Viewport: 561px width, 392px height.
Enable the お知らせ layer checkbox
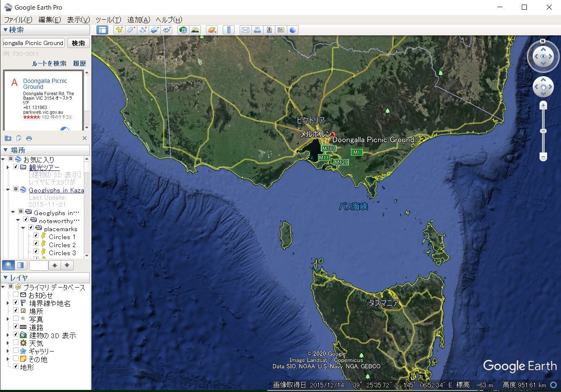tap(16, 294)
